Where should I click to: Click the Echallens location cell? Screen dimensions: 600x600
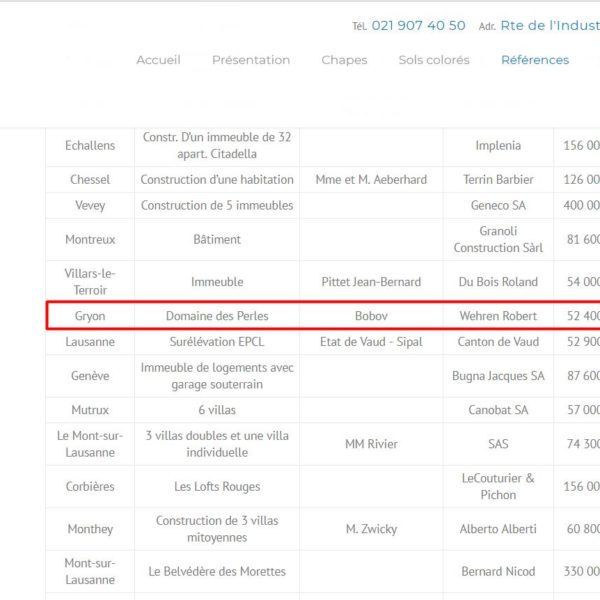click(90, 146)
